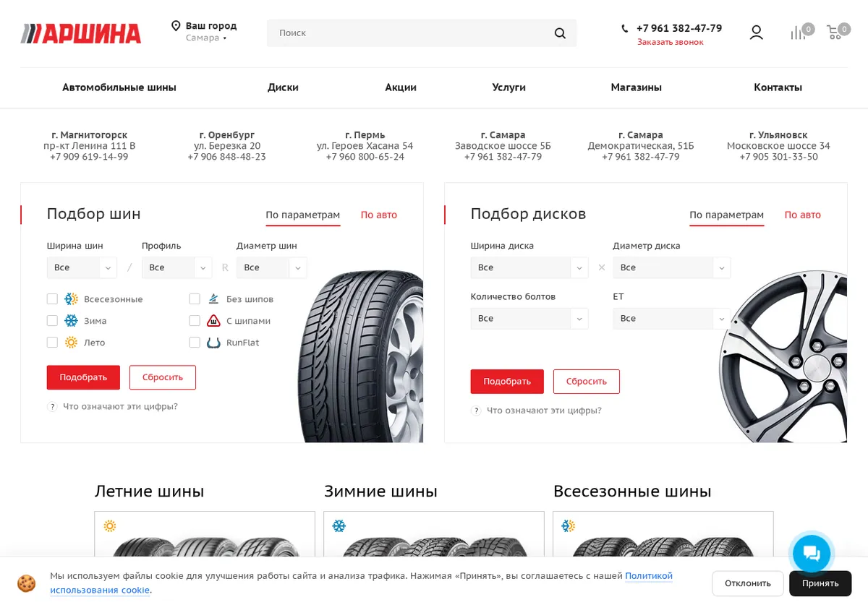Open the user account icon
The image size is (868, 610).
(756, 33)
